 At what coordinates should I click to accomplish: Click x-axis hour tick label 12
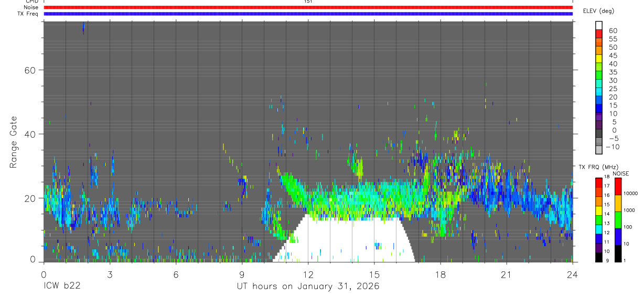[x=308, y=274]
